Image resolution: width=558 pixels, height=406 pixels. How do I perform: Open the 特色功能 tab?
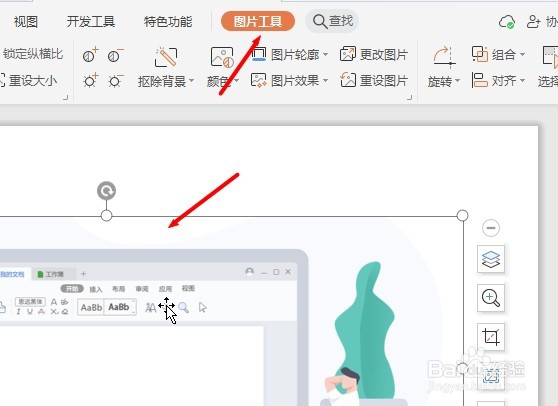point(168,22)
